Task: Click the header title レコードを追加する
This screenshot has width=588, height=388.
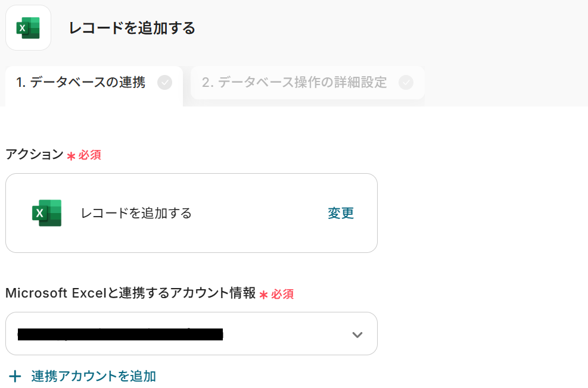Action: (x=132, y=28)
